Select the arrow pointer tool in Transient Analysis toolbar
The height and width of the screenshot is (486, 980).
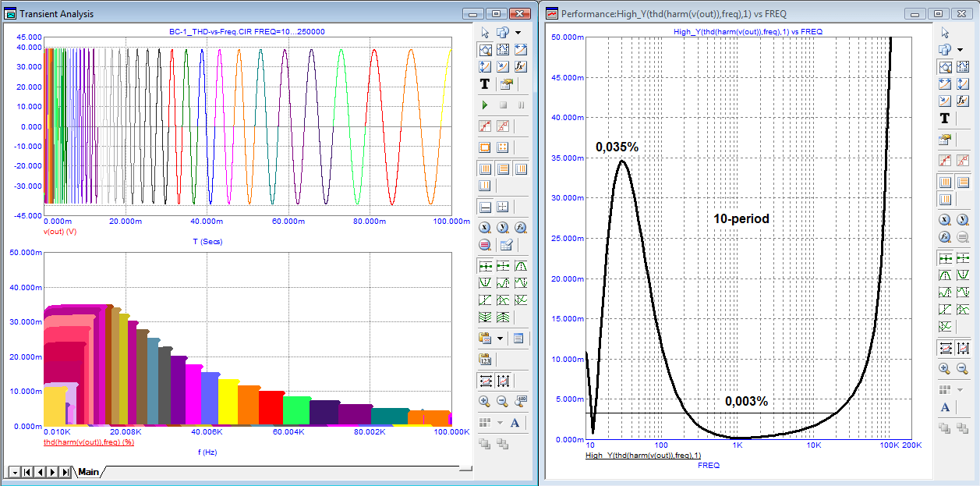click(x=484, y=32)
